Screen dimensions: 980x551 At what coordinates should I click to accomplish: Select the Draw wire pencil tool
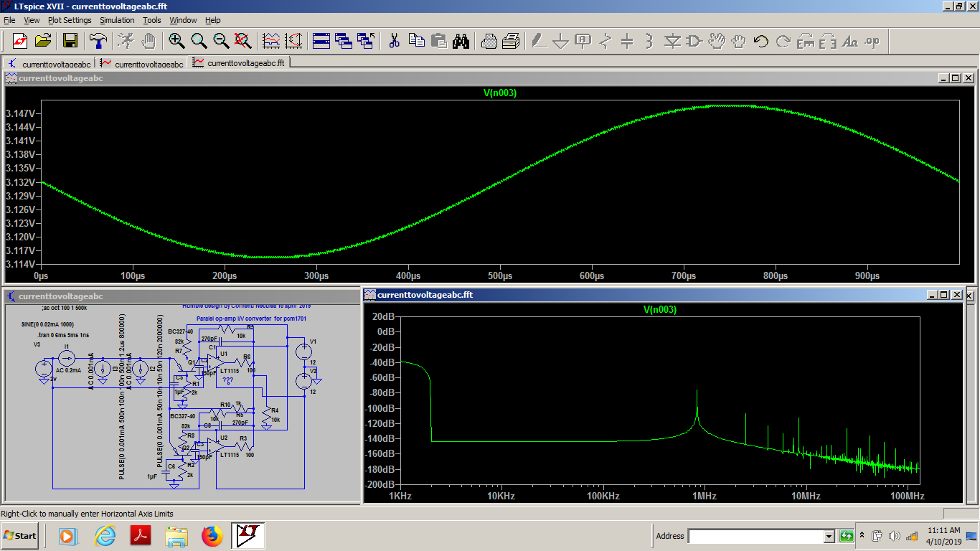pyautogui.click(x=539, y=41)
